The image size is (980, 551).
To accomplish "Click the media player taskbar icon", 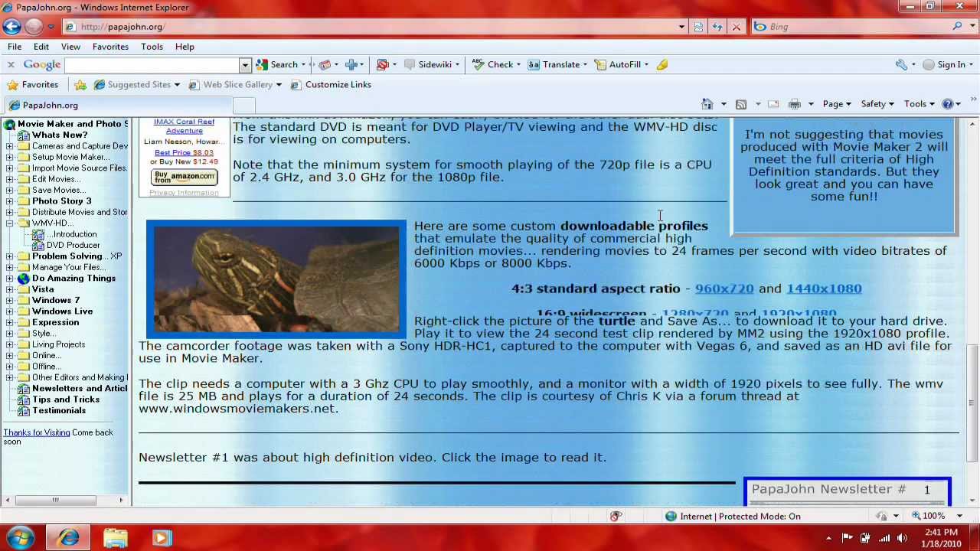I will coord(161,538).
